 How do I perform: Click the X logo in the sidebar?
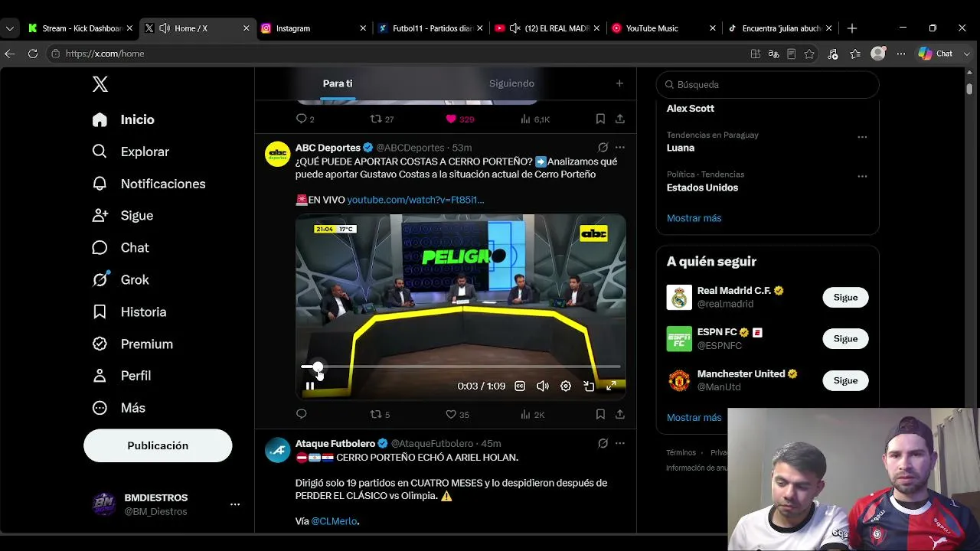(x=100, y=84)
